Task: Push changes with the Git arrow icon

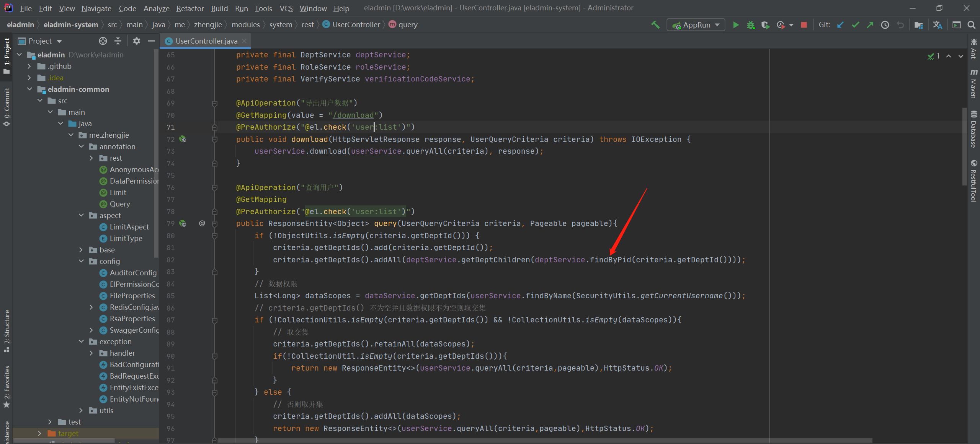Action: click(x=870, y=24)
